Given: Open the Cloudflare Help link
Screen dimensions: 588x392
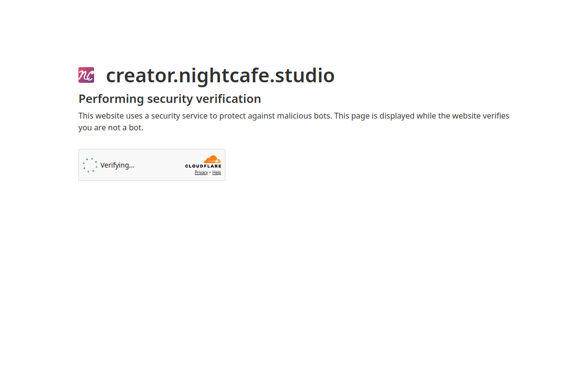Looking at the screenshot, I should point(217,172).
